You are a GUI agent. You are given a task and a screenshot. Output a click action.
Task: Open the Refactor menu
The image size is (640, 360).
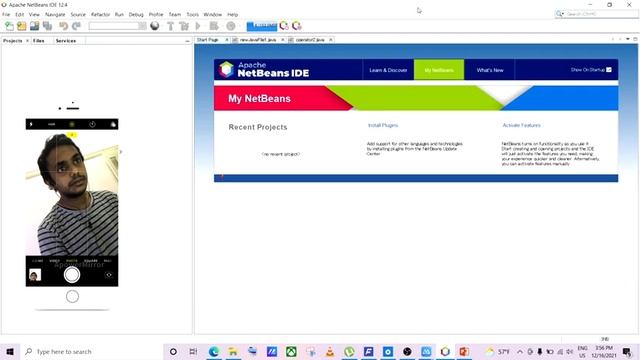coord(100,14)
